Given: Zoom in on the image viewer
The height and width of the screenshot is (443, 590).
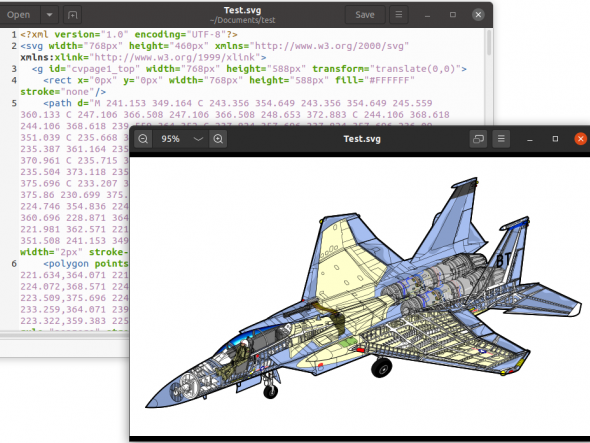Looking at the screenshot, I should 218,139.
